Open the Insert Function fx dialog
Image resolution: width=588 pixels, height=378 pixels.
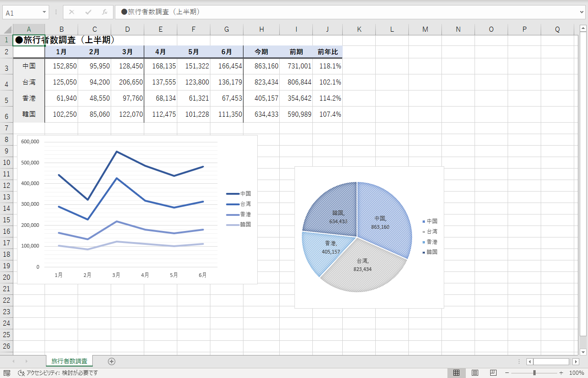click(x=105, y=12)
